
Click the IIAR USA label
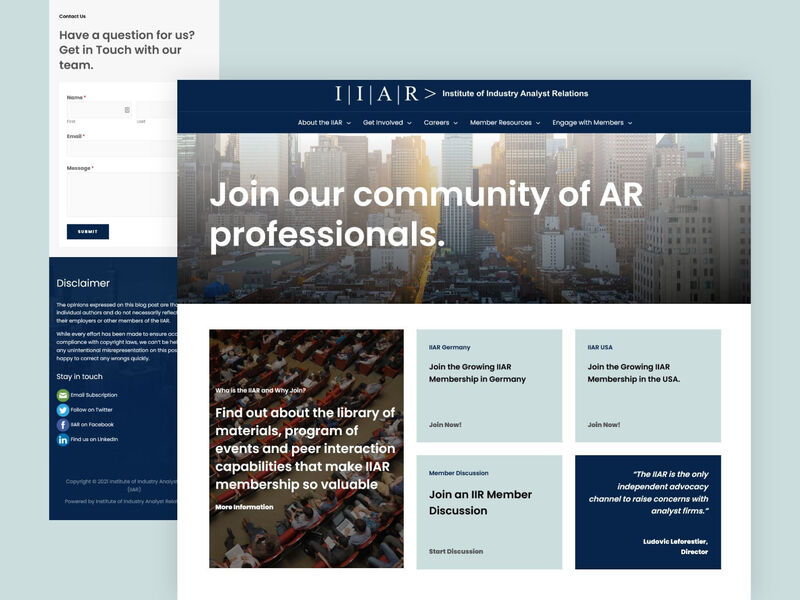click(599, 347)
